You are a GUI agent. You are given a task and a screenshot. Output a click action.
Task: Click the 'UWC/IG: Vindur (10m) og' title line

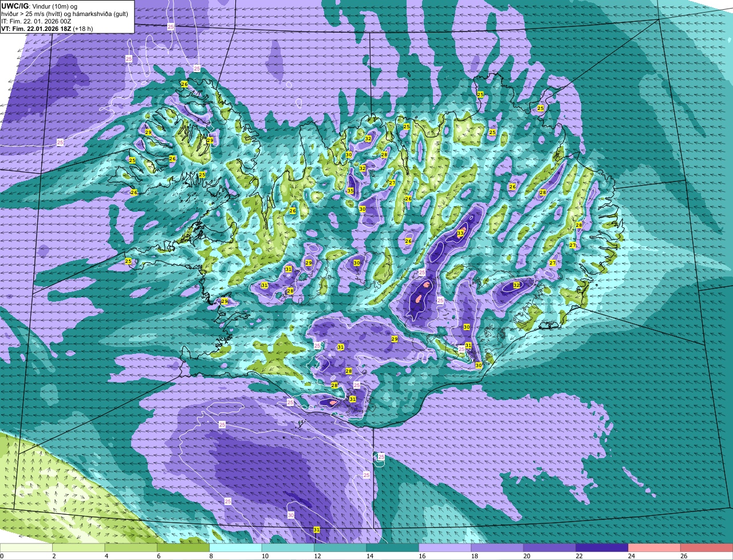39,6
